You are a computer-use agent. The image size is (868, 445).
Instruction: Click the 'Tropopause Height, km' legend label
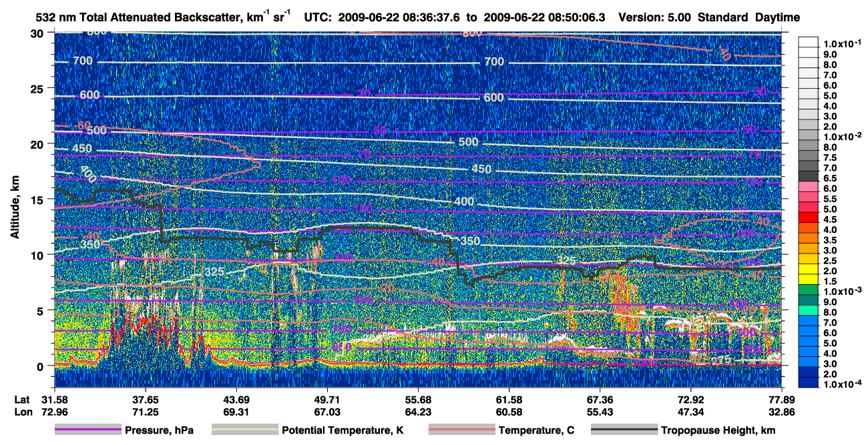pyautogui.click(x=718, y=431)
